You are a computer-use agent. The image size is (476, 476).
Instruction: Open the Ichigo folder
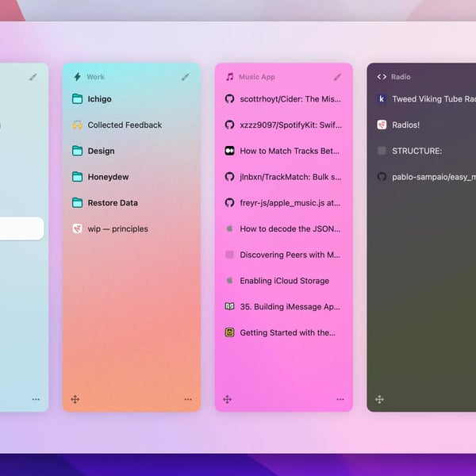(x=99, y=99)
